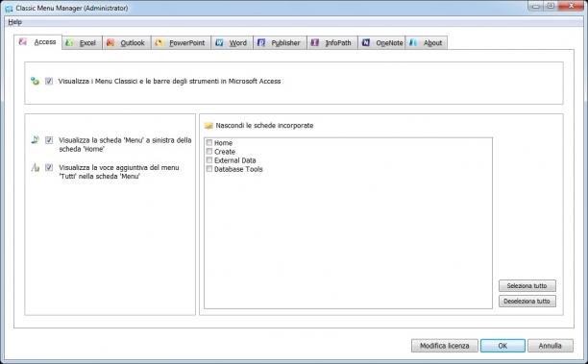Check the Home tab checkbox

pyautogui.click(x=209, y=142)
